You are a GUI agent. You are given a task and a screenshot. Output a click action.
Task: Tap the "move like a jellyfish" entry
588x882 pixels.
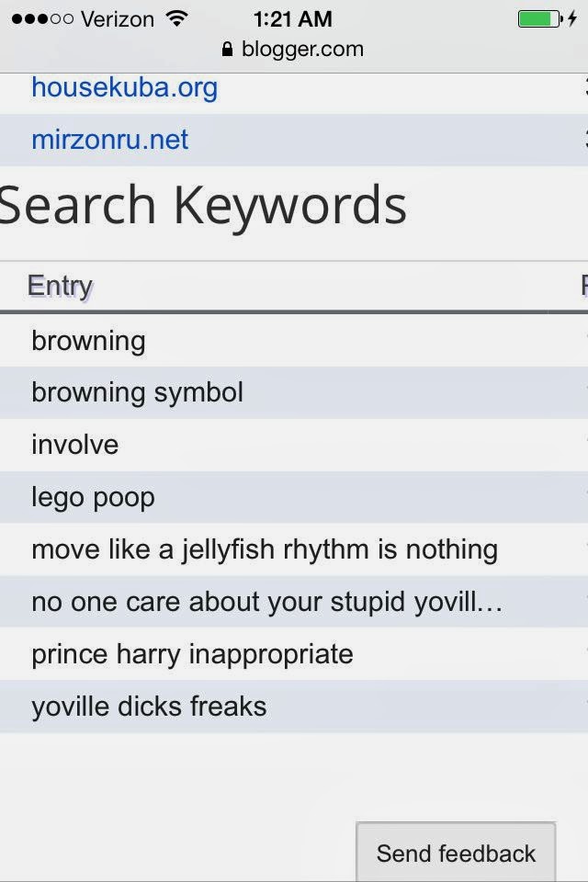click(264, 549)
